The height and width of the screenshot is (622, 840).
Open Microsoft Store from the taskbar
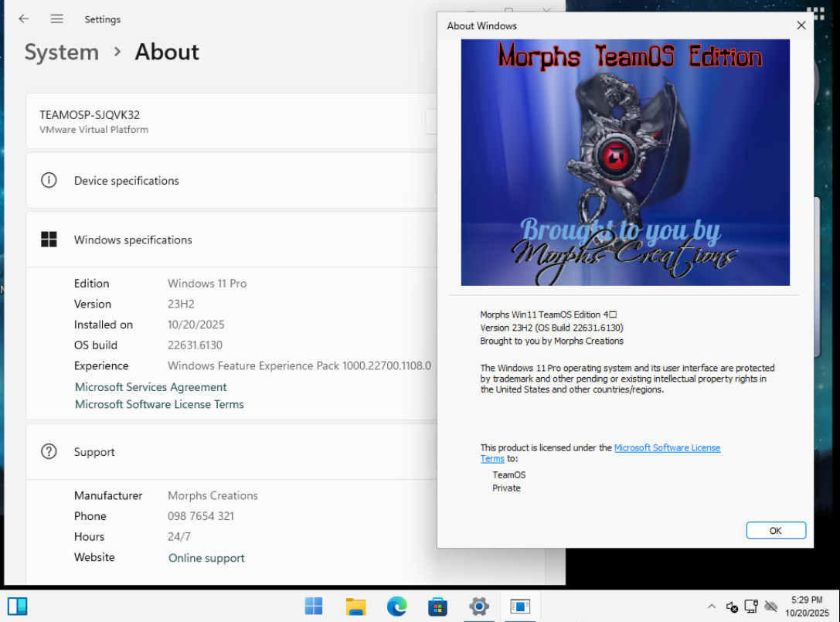438,607
